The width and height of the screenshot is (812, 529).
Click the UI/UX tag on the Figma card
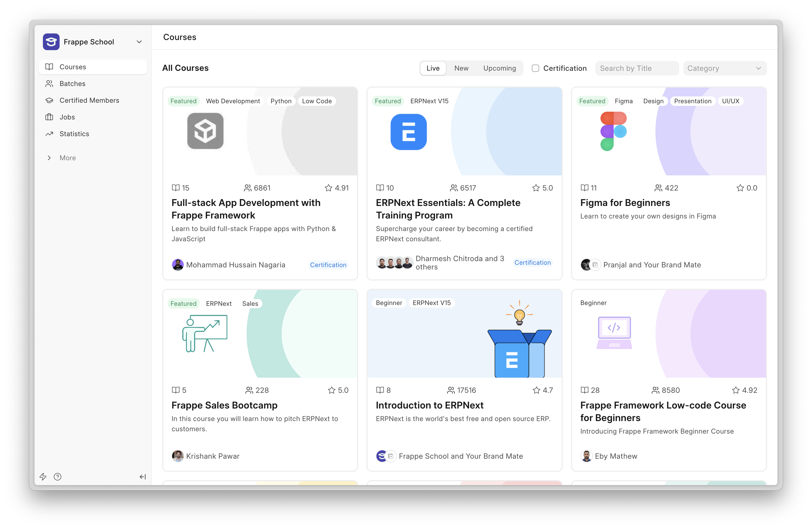click(730, 101)
